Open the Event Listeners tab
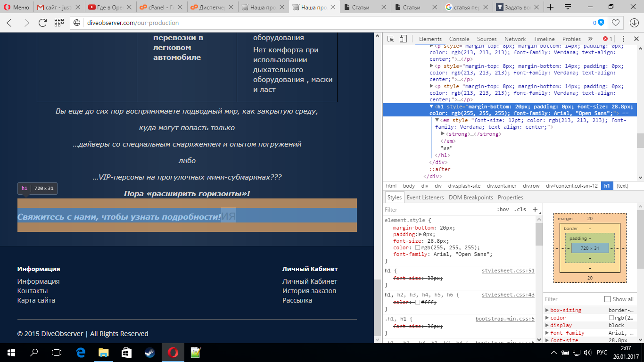644x362 pixels. click(425, 197)
